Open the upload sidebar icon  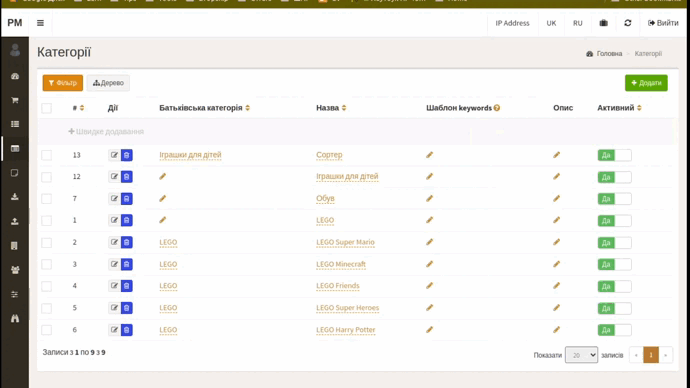[15, 221]
